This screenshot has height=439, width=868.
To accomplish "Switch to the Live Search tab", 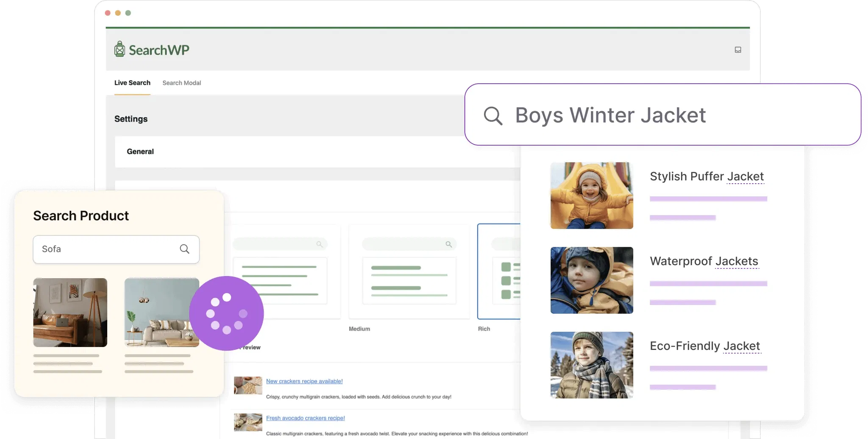I will click(132, 83).
